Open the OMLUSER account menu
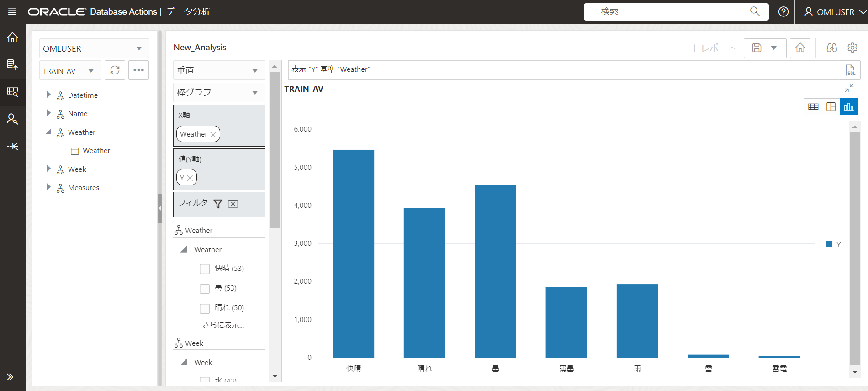The height and width of the screenshot is (391, 868). [x=835, y=12]
